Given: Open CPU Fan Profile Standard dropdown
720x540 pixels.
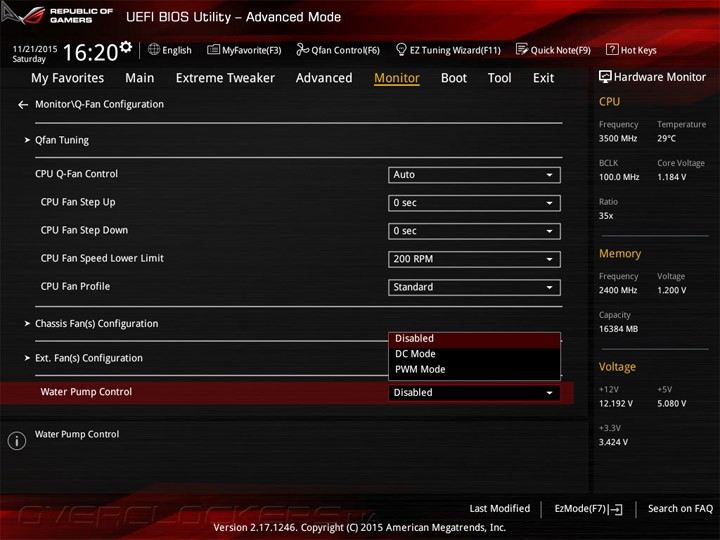Looking at the screenshot, I should coord(474,287).
